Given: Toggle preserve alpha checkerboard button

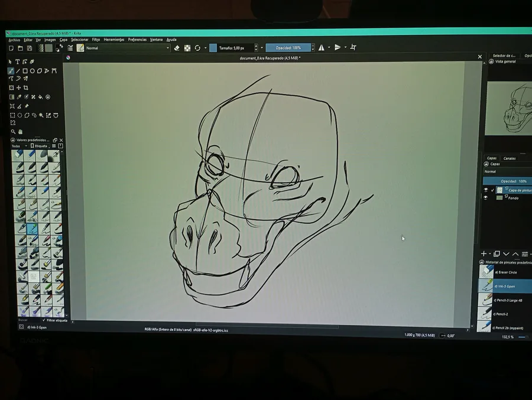Looking at the screenshot, I should (x=187, y=48).
